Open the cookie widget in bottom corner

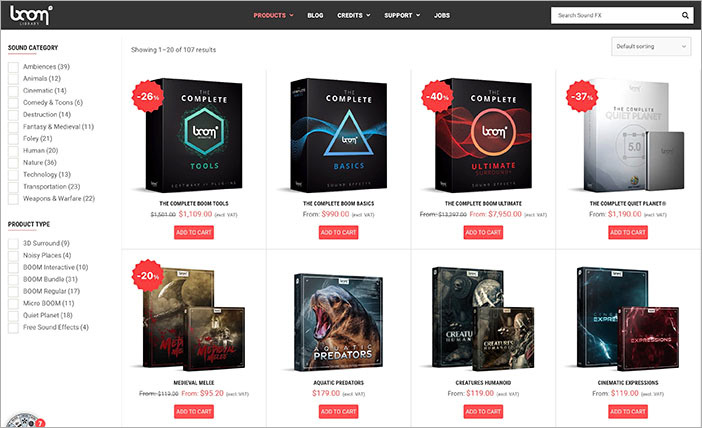click(25, 421)
